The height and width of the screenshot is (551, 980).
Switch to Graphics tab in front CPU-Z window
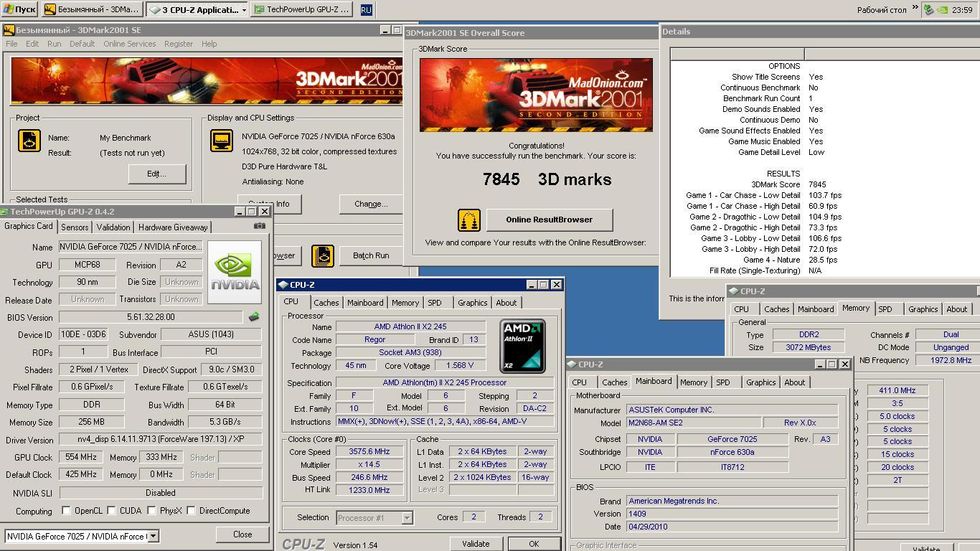[x=473, y=303]
